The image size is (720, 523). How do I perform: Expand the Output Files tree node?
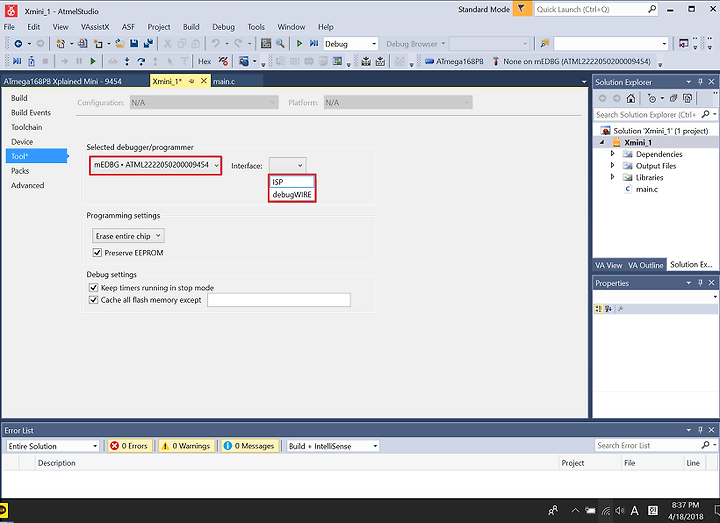click(x=613, y=165)
